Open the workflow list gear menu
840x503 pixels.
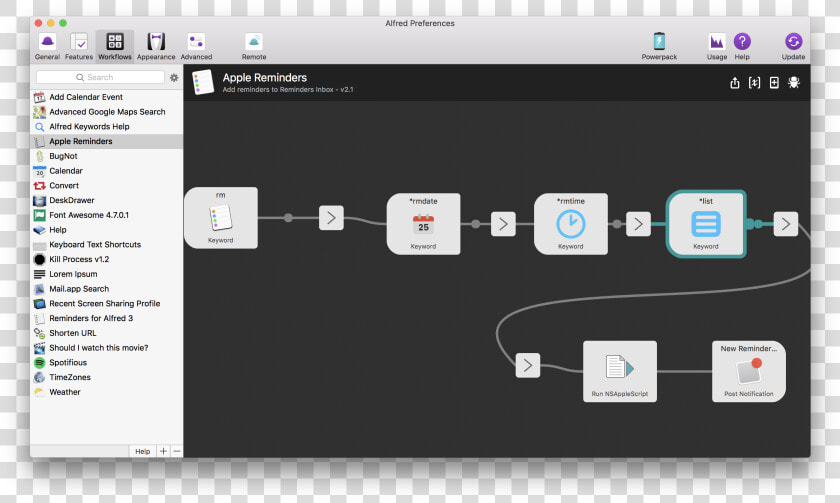[174, 78]
